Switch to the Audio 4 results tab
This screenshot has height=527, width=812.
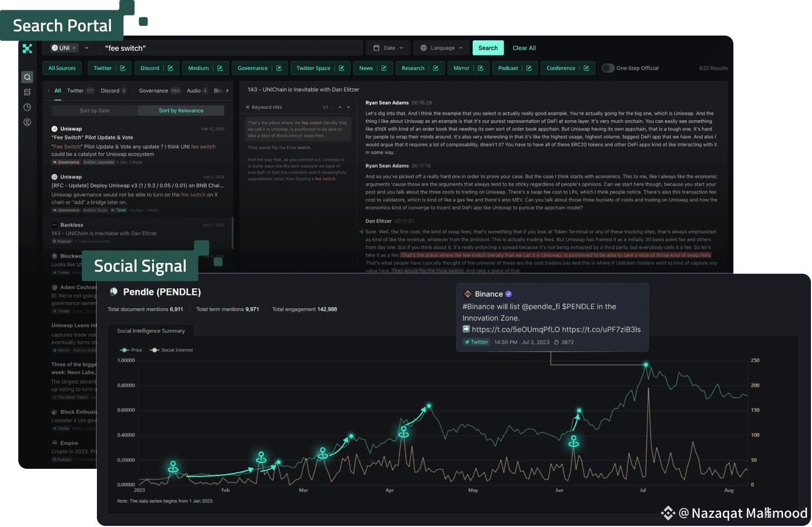(x=197, y=91)
